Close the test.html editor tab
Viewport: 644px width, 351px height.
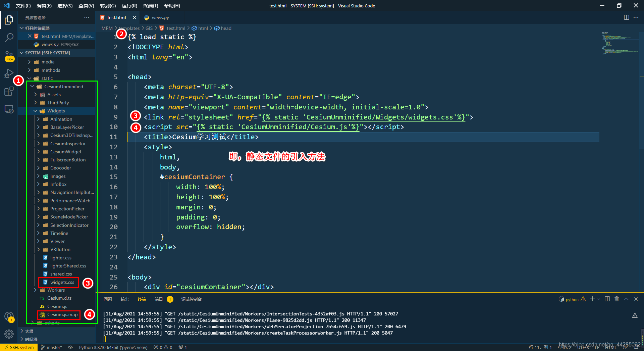(x=135, y=17)
